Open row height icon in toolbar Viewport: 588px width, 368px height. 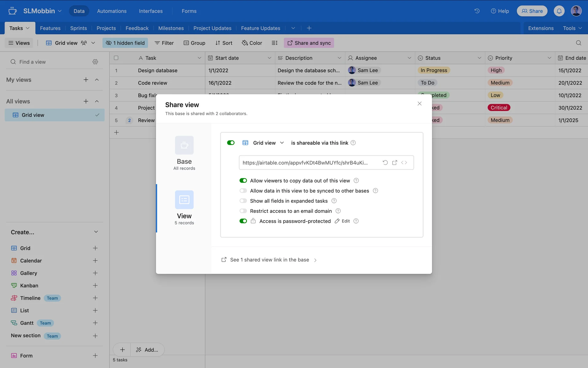(274, 43)
